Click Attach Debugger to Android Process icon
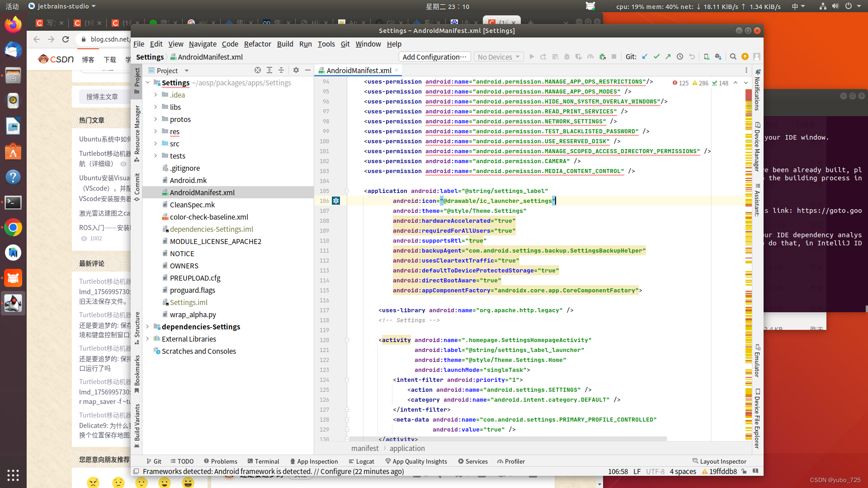Viewport: 868px width, 488px height. 602,57
